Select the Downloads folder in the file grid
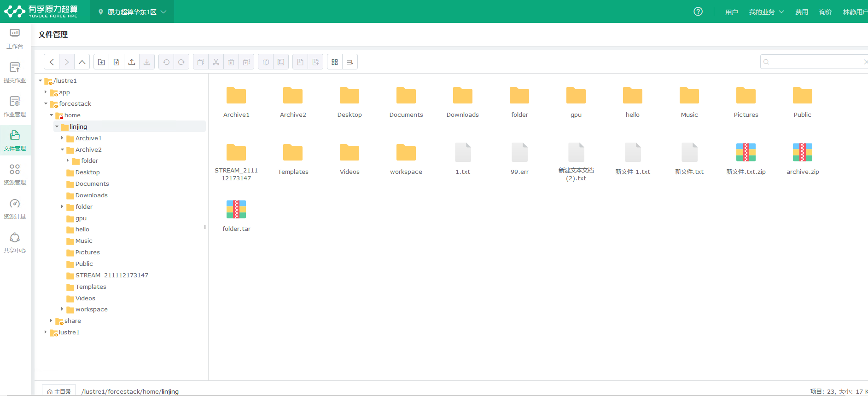 click(462, 102)
